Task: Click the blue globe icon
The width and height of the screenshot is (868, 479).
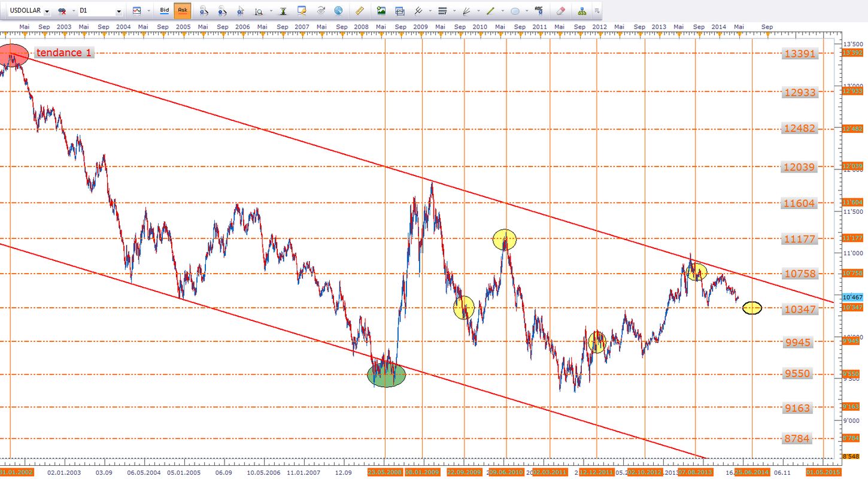Action: pyautogui.click(x=339, y=11)
